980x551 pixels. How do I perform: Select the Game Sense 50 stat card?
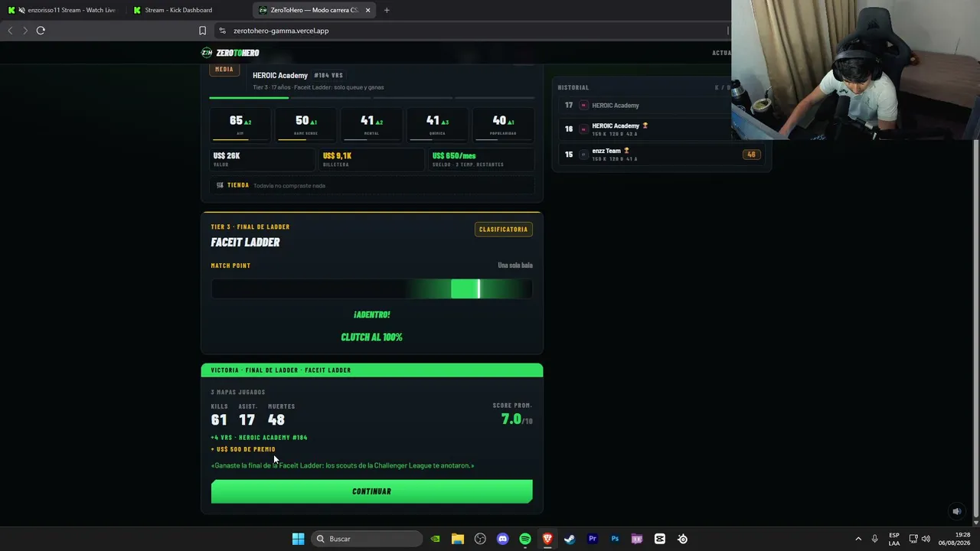pos(306,126)
